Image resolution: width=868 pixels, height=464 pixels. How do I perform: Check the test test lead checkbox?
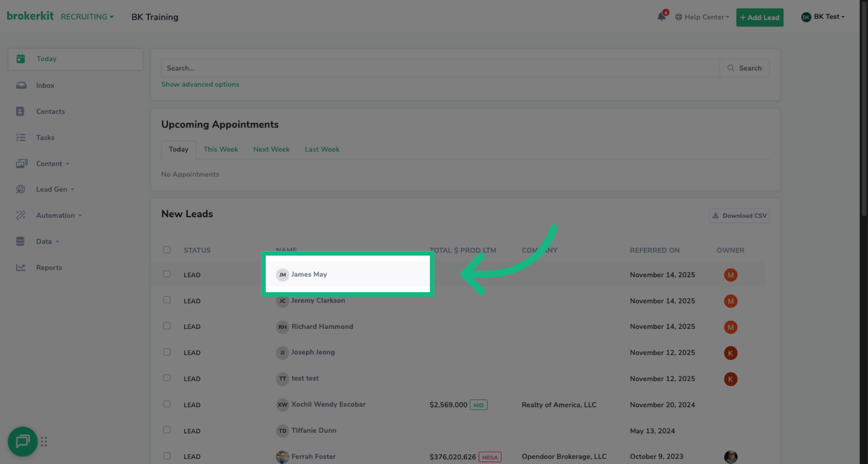click(167, 378)
